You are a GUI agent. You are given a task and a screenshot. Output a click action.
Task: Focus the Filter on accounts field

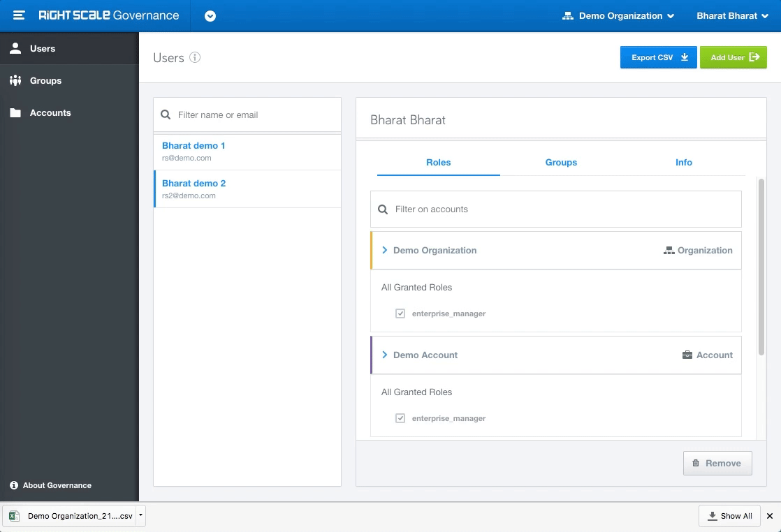point(556,209)
